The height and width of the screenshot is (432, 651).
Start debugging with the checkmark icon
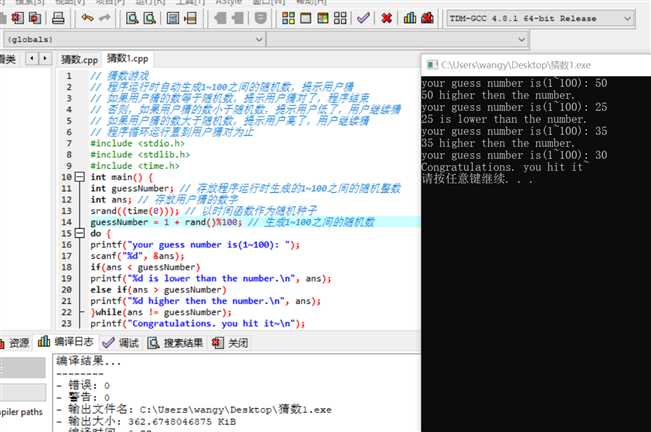pyautogui.click(x=363, y=18)
